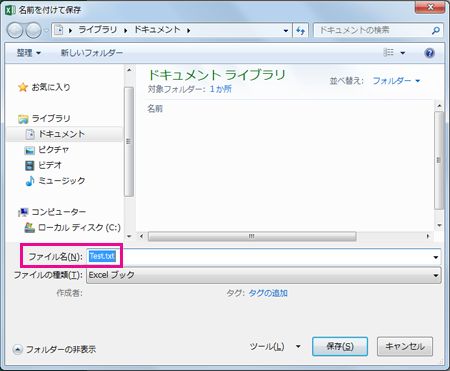
Task: Open the 並べ替え フォルダー dropdown
Action: coord(396,81)
